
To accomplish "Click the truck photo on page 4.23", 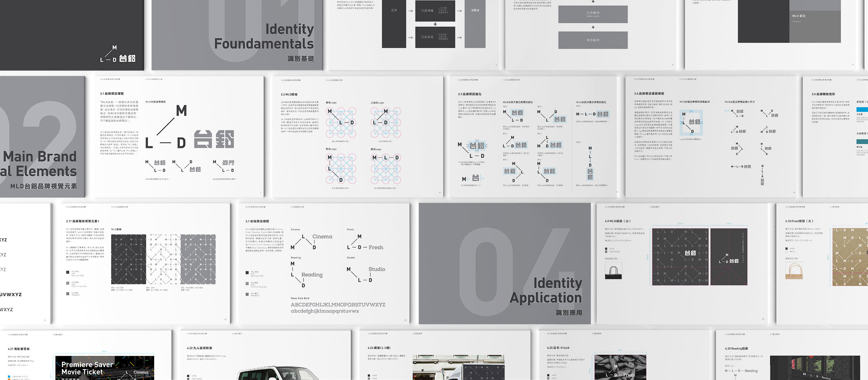I will [459, 367].
